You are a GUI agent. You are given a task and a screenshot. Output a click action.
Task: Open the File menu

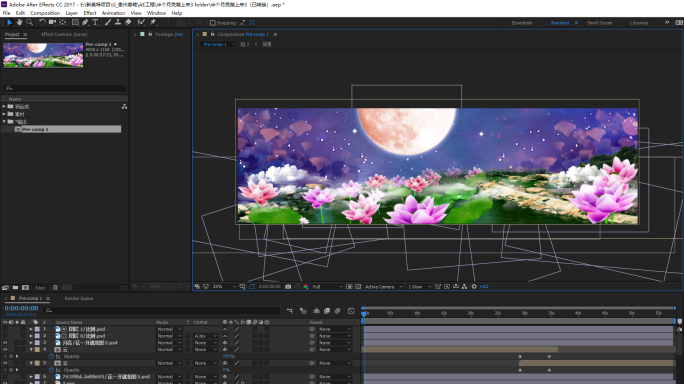(x=7, y=13)
